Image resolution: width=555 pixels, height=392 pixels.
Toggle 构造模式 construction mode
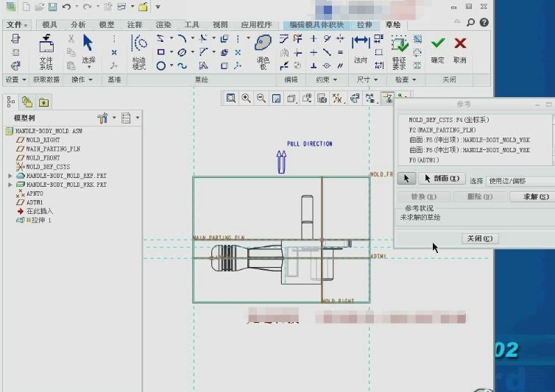pos(139,51)
